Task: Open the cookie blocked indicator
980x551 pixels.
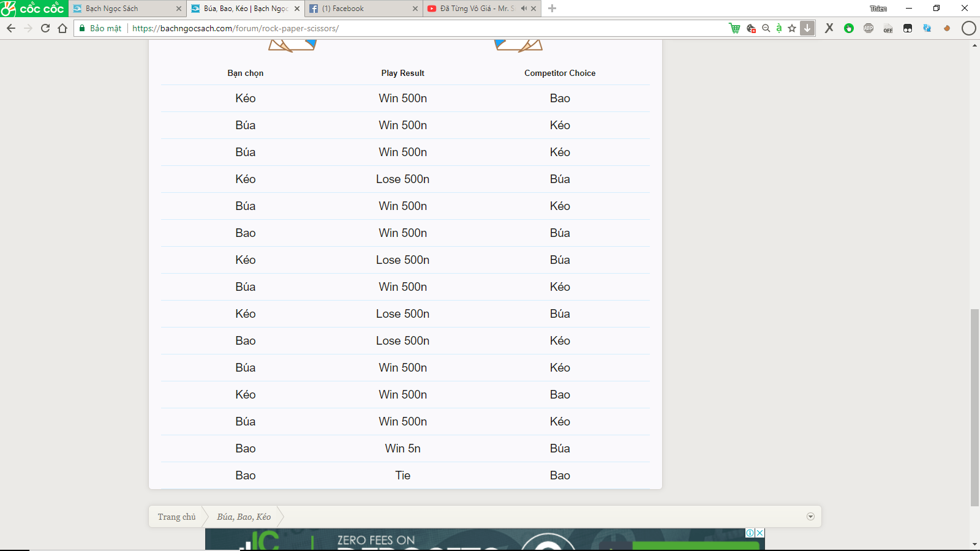Action: [x=751, y=28]
